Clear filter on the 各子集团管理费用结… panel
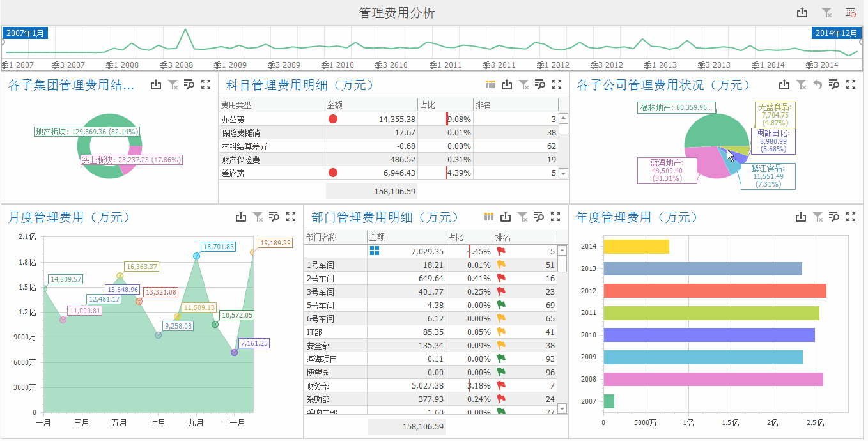 pos(173,84)
